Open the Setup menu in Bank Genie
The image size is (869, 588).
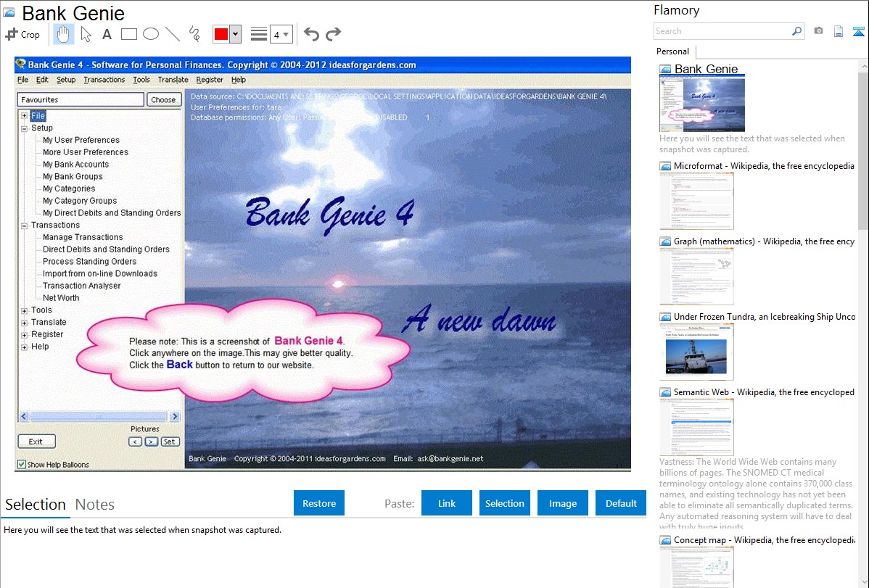coord(66,80)
